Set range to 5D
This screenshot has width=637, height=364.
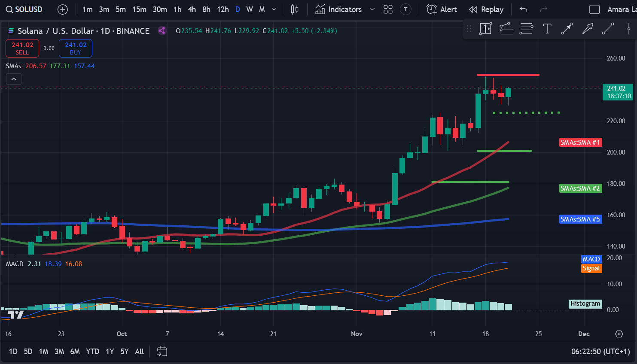[x=28, y=352]
